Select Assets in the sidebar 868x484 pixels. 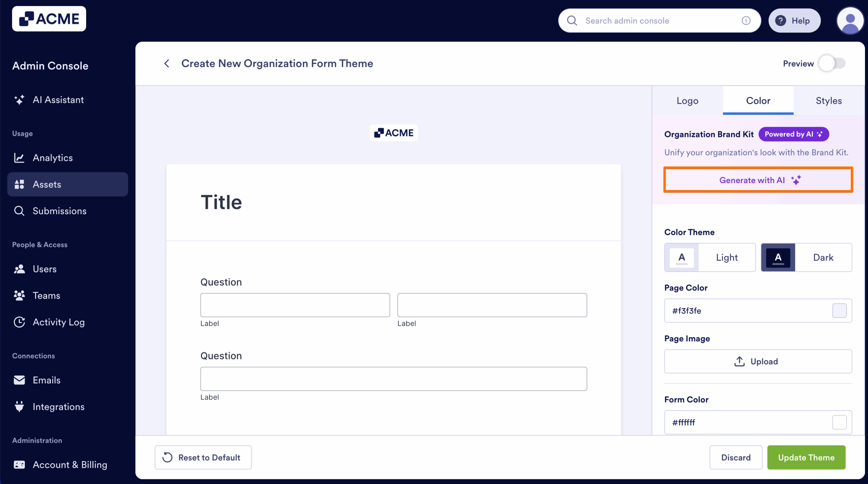point(46,184)
